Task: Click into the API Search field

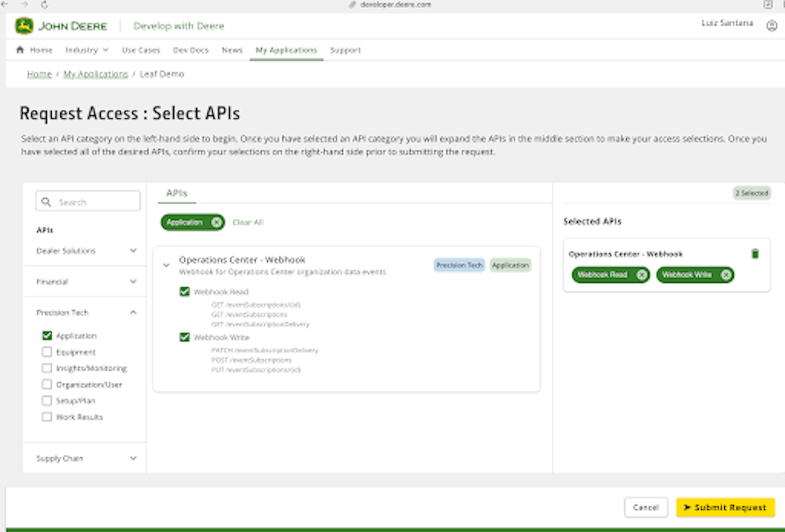Action: pos(88,201)
